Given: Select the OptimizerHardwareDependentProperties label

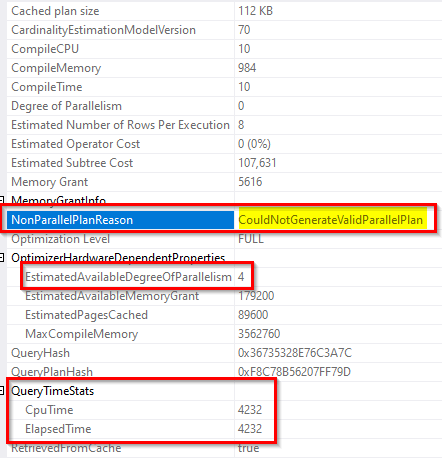Looking at the screenshot, I should coord(118,258).
